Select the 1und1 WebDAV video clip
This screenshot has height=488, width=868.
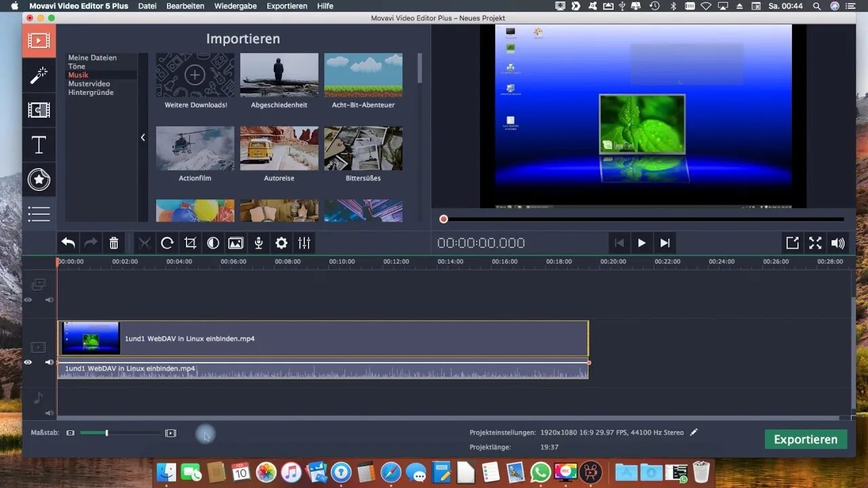pyautogui.click(x=323, y=338)
